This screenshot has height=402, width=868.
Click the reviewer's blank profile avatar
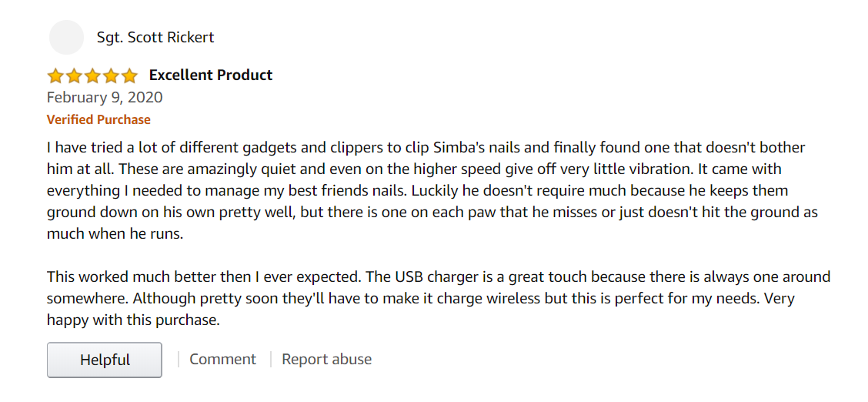click(x=66, y=37)
